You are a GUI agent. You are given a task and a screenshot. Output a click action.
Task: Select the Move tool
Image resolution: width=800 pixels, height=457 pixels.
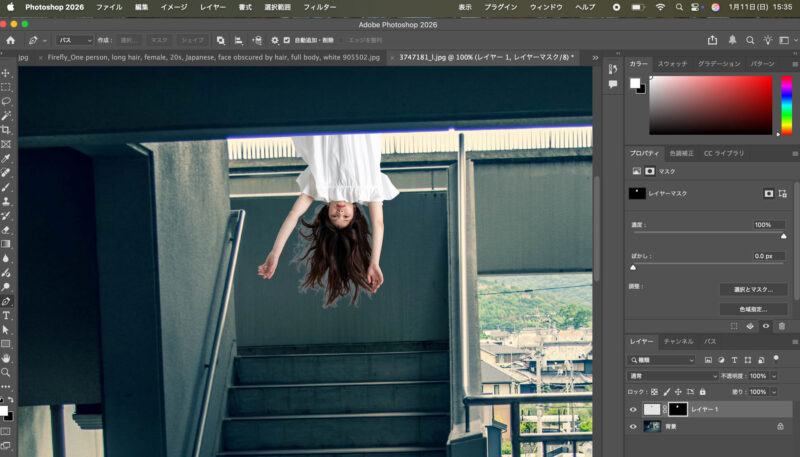[6, 73]
